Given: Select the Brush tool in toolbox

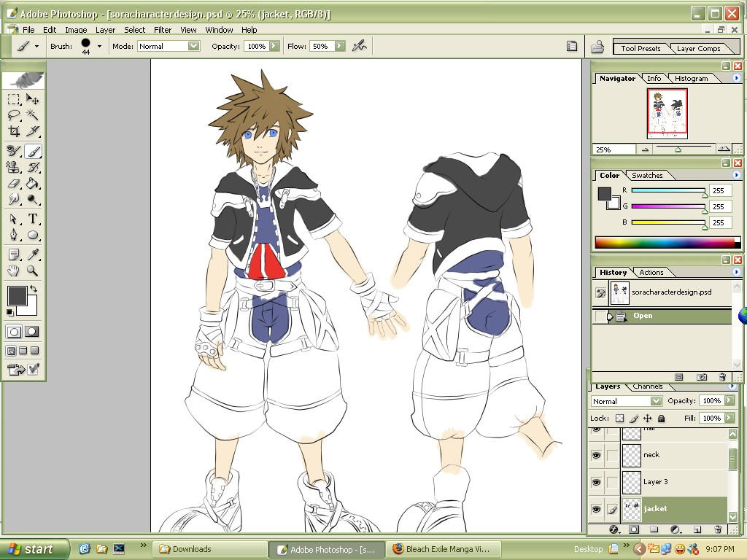Looking at the screenshot, I should coord(32,151).
